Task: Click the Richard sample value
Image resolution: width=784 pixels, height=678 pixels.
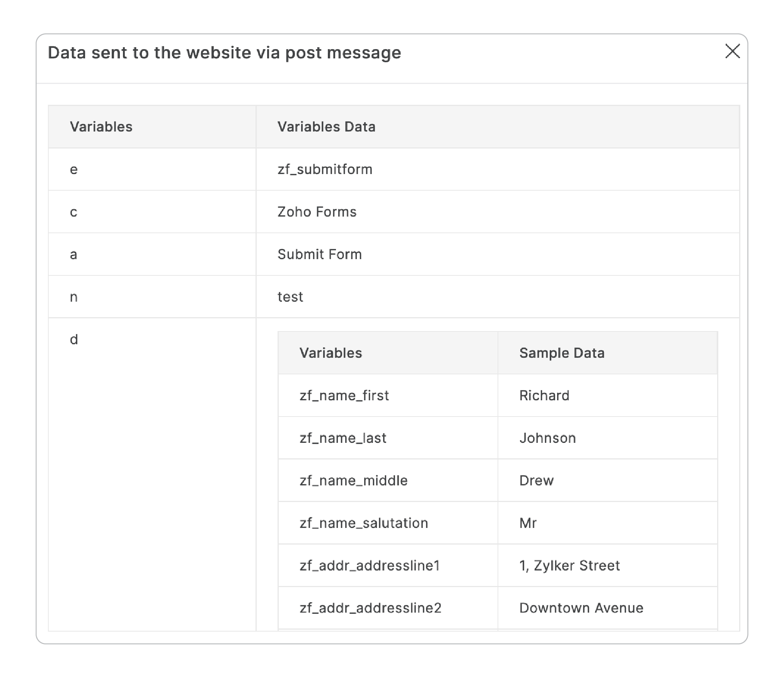Action: [x=544, y=396]
